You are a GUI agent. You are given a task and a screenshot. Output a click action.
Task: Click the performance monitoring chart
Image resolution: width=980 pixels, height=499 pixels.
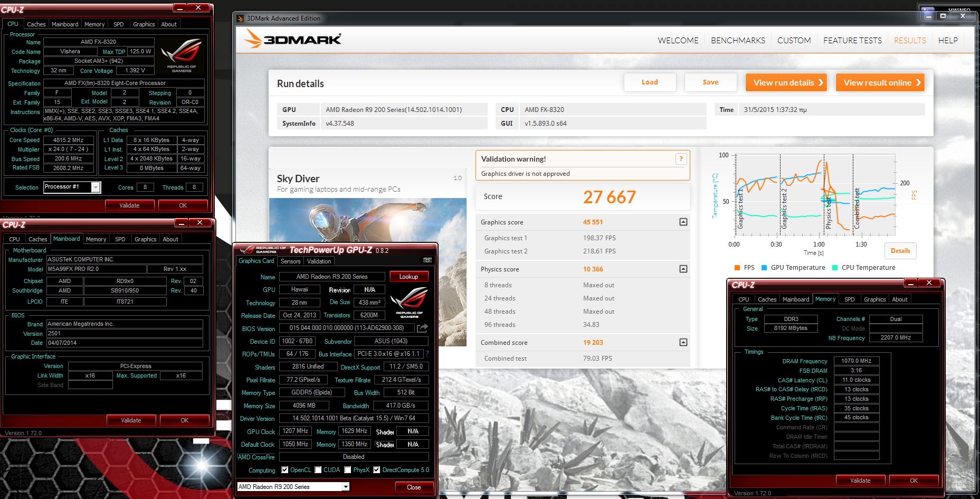815,195
